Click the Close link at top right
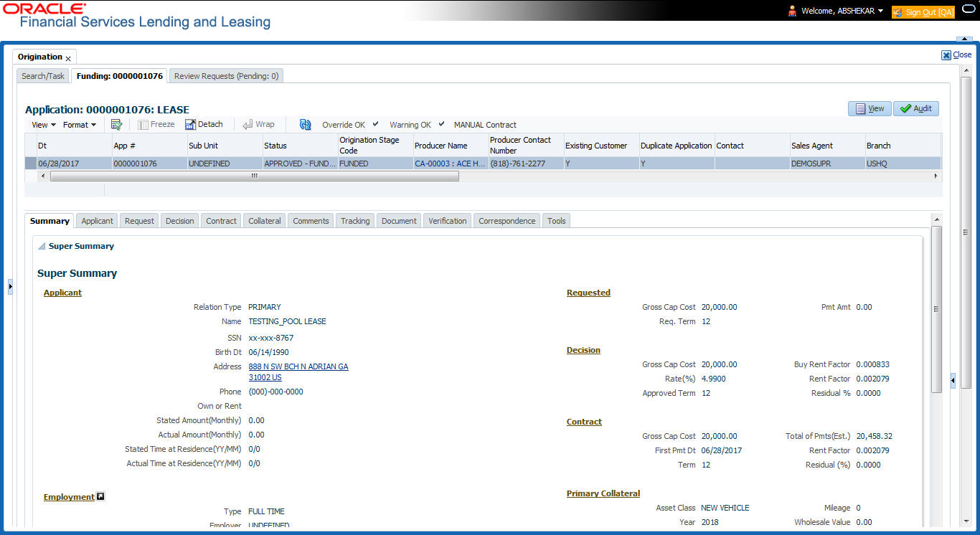This screenshot has height=535, width=980. click(x=962, y=55)
